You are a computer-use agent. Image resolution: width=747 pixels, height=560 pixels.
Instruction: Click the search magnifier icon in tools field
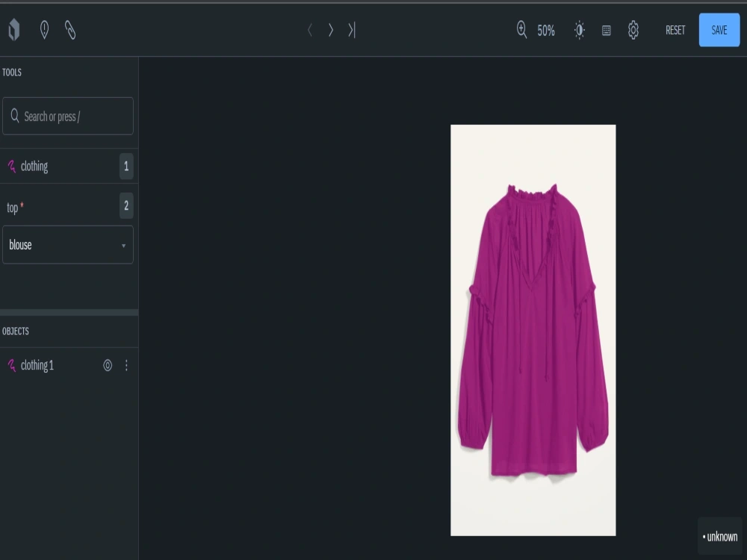15,116
